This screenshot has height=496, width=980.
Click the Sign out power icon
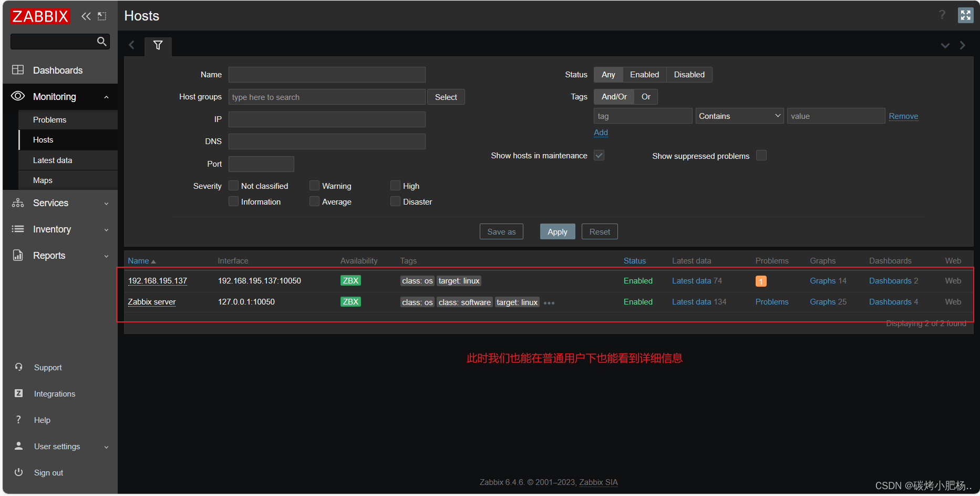pyautogui.click(x=18, y=472)
